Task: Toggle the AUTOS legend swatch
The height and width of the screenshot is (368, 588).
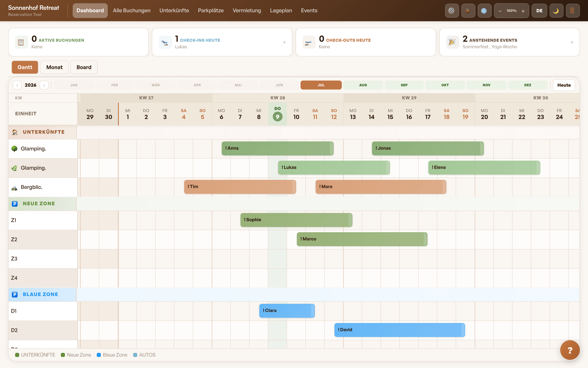Action: pyautogui.click(x=135, y=355)
